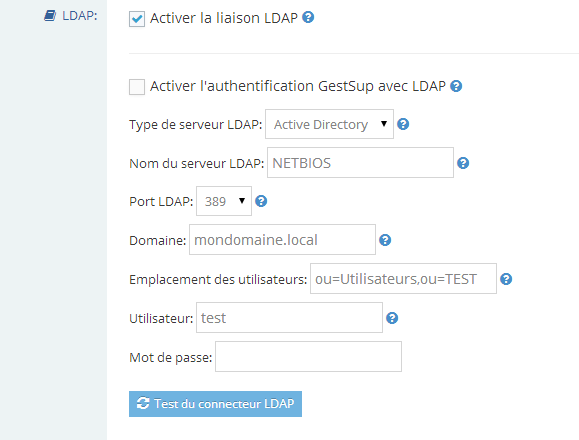The image size is (579, 440).
Task: Focus the Mot de passe field
Action: [308, 357]
